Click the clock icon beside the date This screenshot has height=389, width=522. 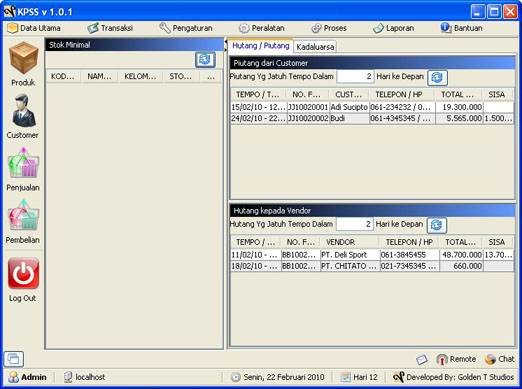[x=235, y=377]
